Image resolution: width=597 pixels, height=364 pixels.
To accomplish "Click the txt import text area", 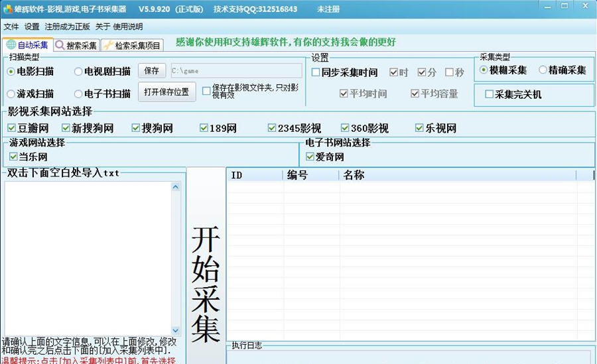I will [88, 259].
